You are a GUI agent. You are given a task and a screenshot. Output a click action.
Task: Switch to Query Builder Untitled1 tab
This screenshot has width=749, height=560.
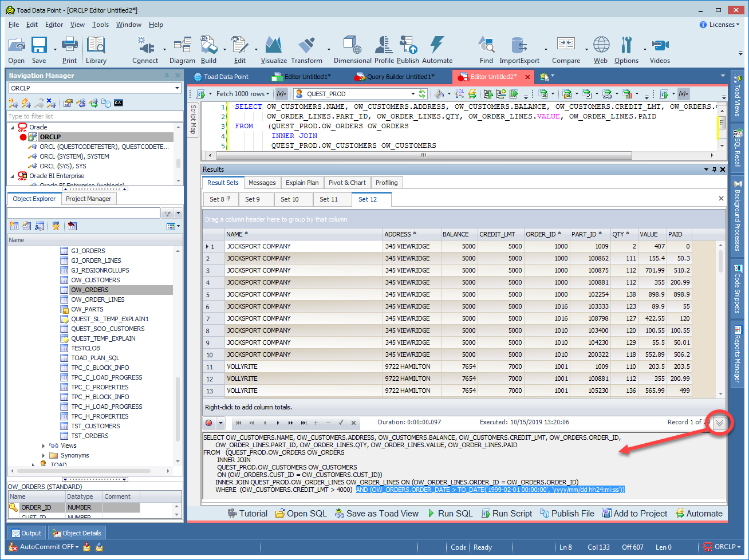click(395, 77)
